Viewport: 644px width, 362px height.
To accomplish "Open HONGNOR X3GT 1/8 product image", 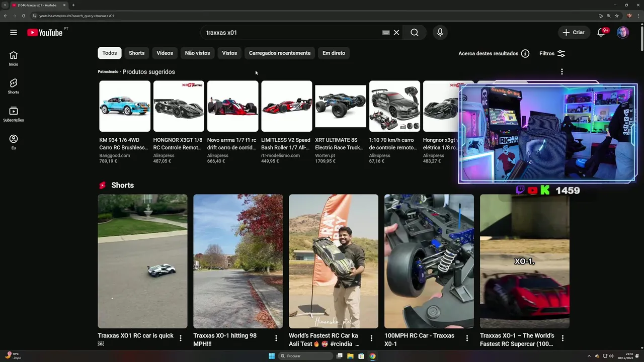I will pos(179,106).
